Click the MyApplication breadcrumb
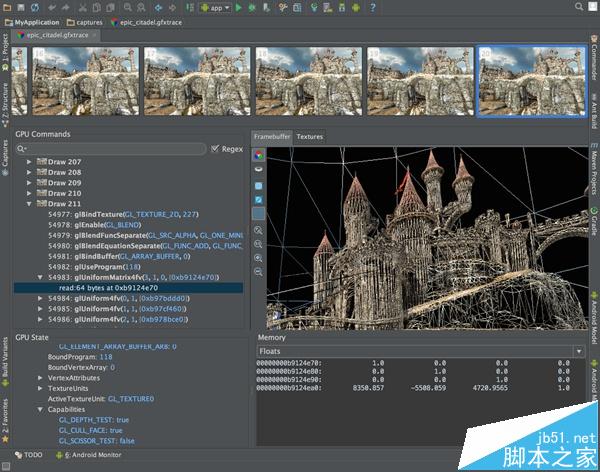 pyautogui.click(x=33, y=23)
